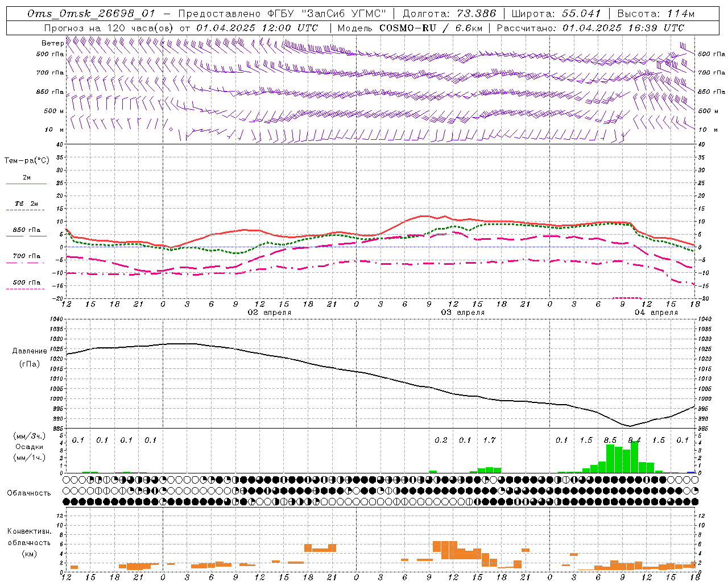Select the (гПа) pressure unit label

pos(28,364)
